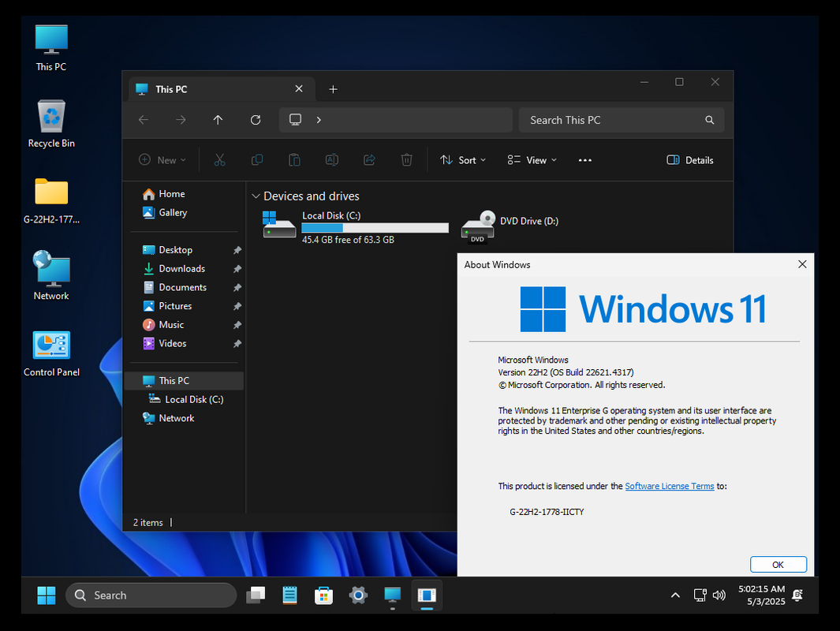Image resolution: width=840 pixels, height=631 pixels.
Task: Select the Control Panel desktop icon
Action: click(x=51, y=353)
